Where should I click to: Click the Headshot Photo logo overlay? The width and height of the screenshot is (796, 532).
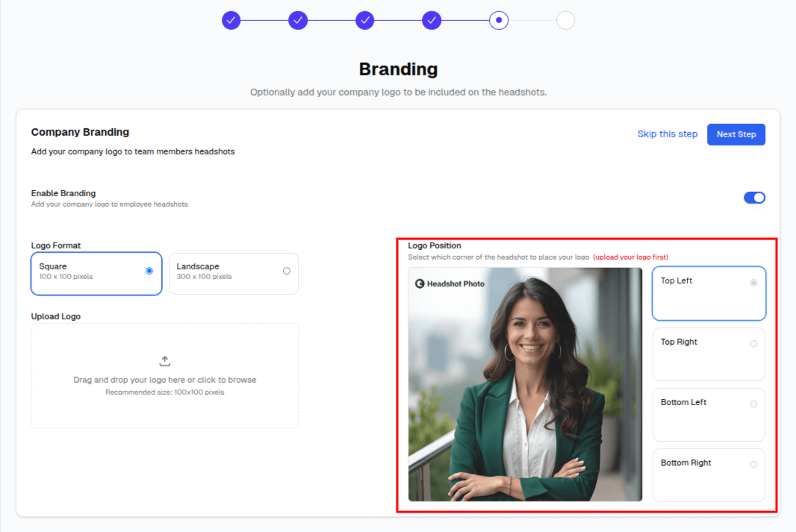450,284
